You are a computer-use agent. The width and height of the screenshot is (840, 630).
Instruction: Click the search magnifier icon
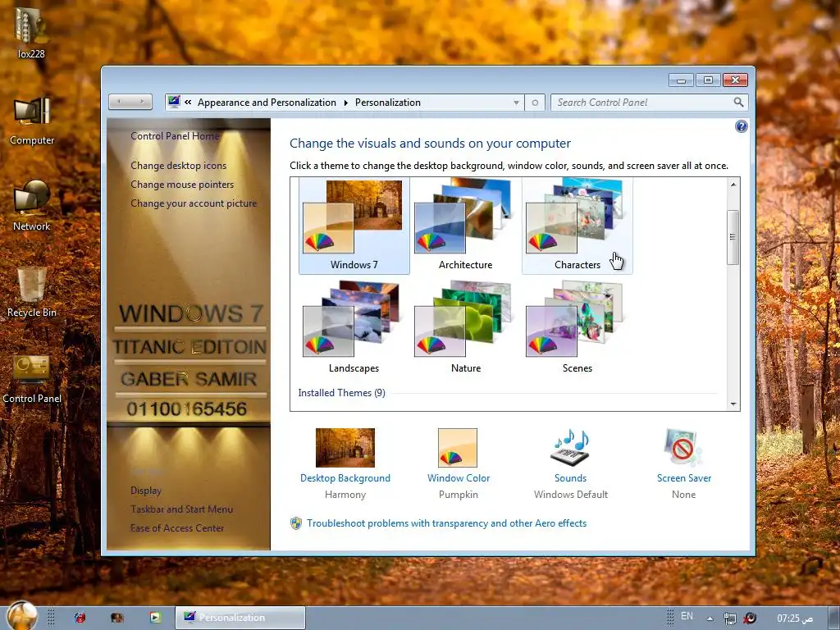(739, 102)
